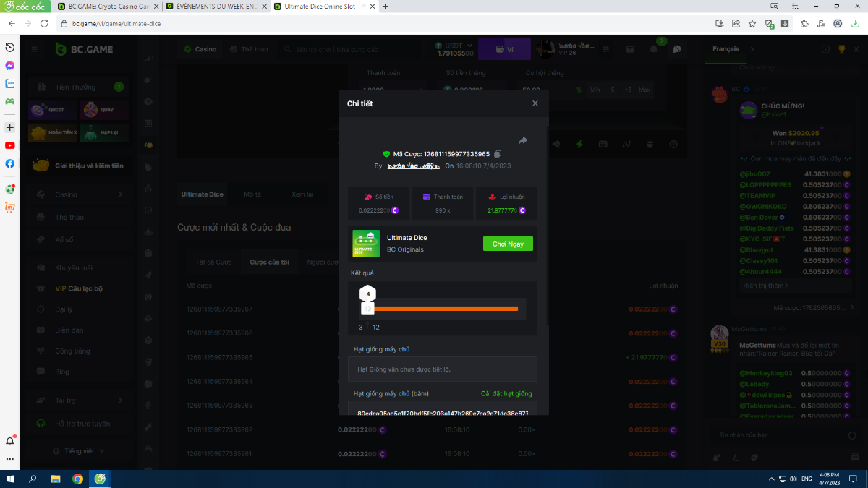Click the sidebar notifications bell icon
Viewport: 868px width, 488px height.
click(10, 440)
